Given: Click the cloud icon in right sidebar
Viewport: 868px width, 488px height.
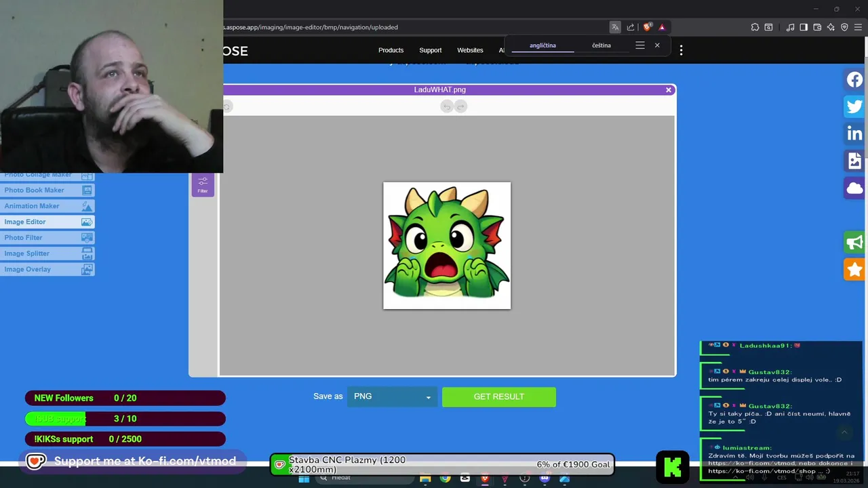Looking at the screenshot, I should coord(854,188).
